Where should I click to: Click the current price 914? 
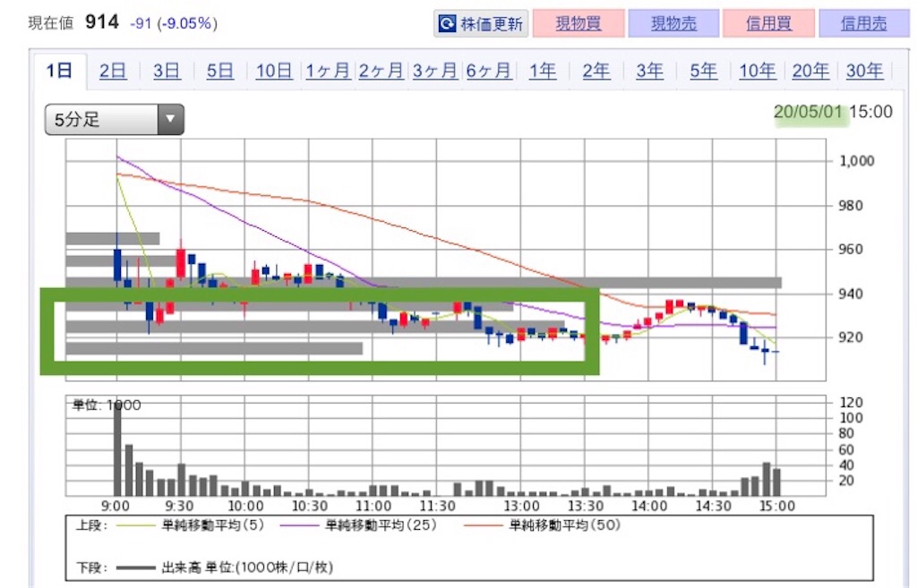(102, 22)
